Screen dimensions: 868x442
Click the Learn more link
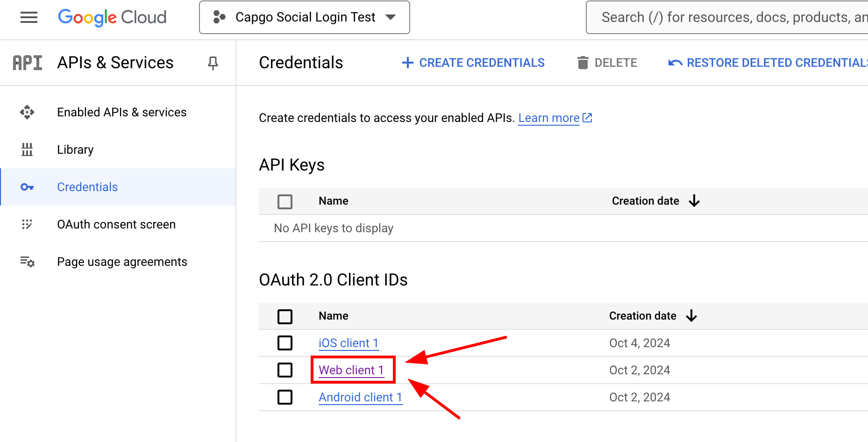coord(549,118)
